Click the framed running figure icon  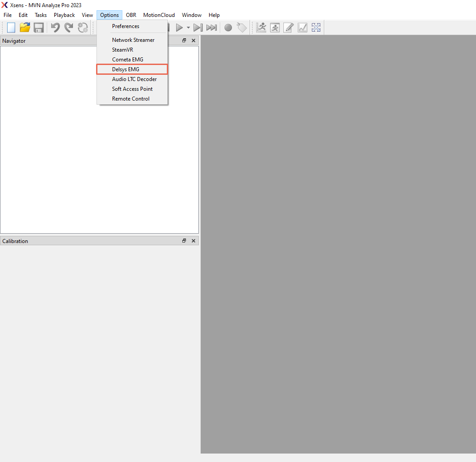point(275,28)
